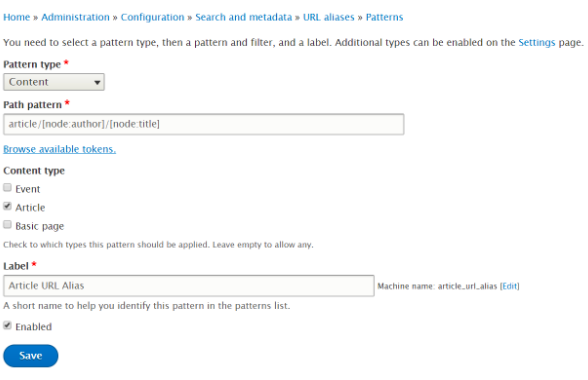Click the Pattern type dropdown arrow
The image size is (588, 380).
[x=97, y=83]
